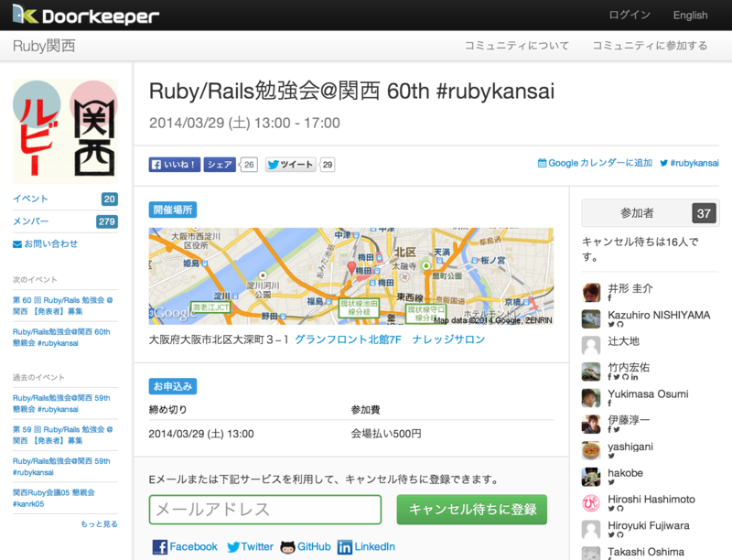
Task: Click 井形 圭介's profile thumbnail
Action: (589, 293)
